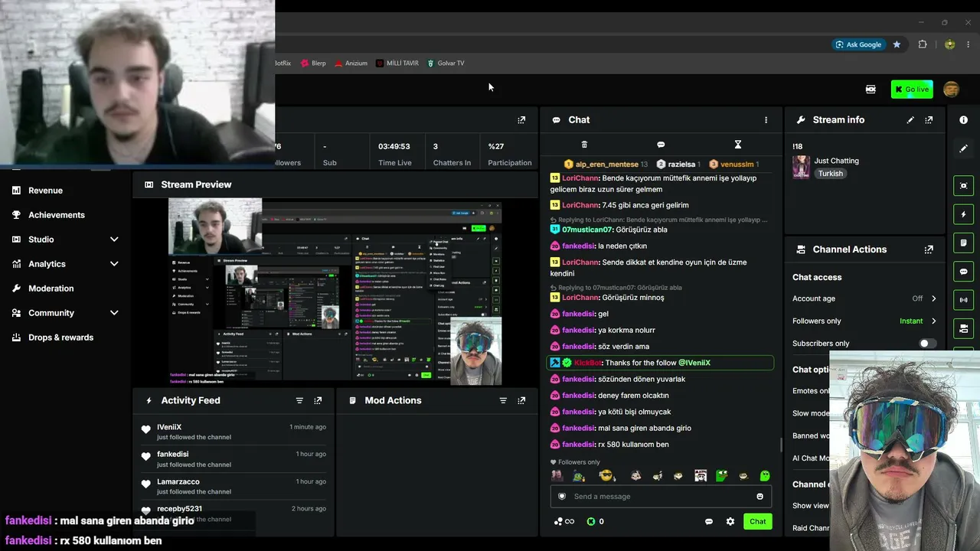
Task: Toggle the Subscribers only switch
Action: point(927,344)
